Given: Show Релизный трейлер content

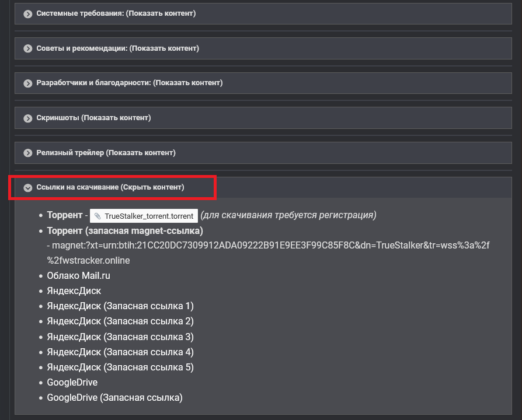Looking at the screenshot, I should point(106,153).
